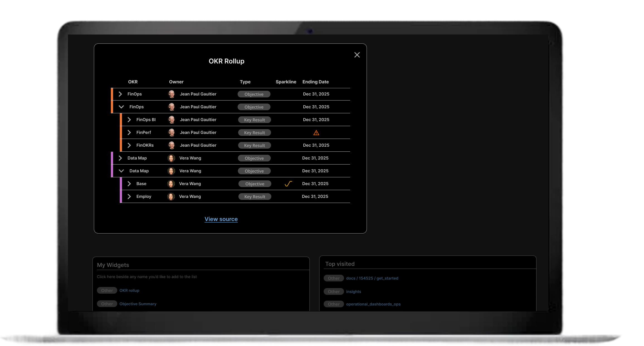644x346 pixels.
Task: Expand the Employ key result row
Action: (x=129, y=197)
